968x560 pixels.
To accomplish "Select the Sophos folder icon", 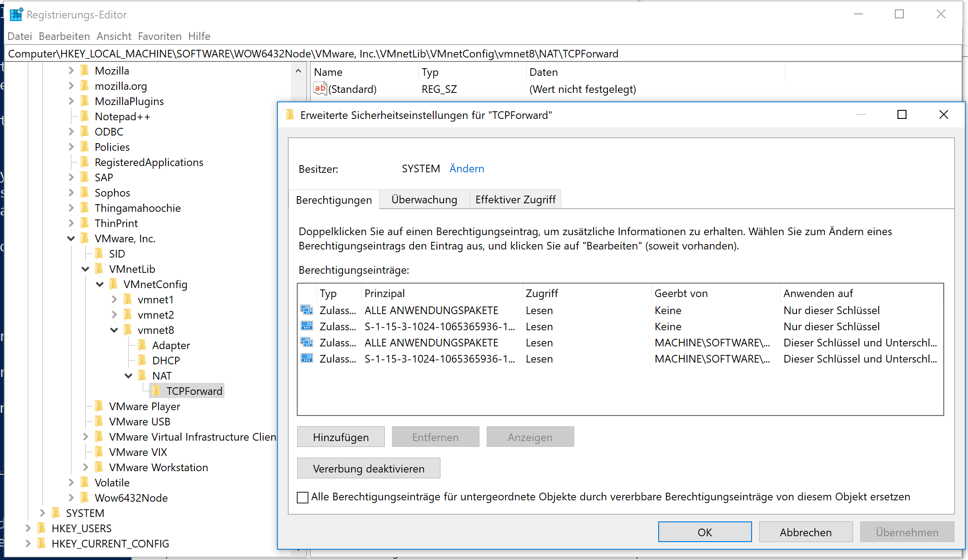I will click(85, 192).
